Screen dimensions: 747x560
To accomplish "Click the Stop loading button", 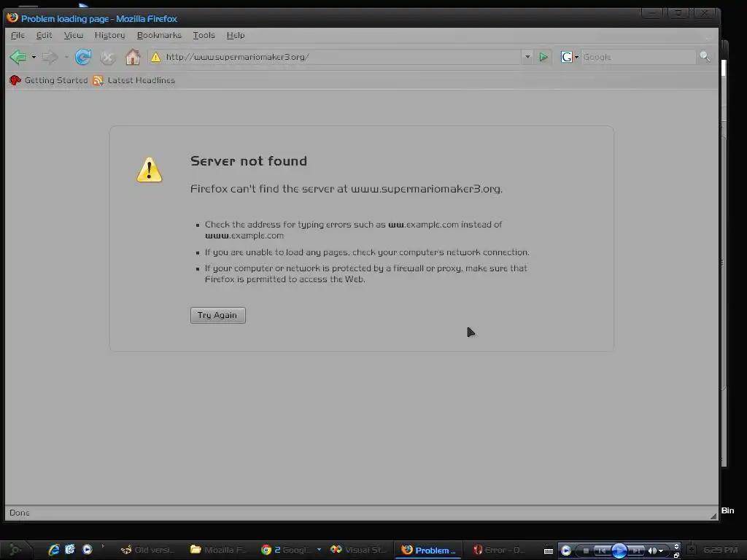I will point(108,58).
